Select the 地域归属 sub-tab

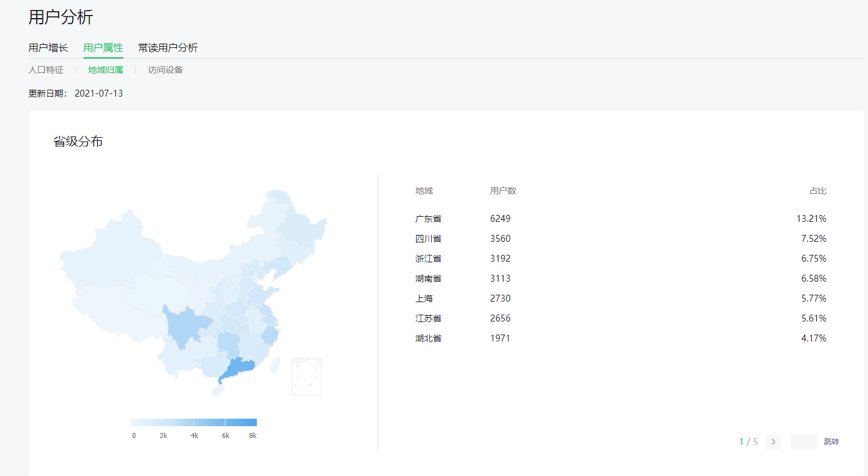pyautogui.click(x=105, y=70)
